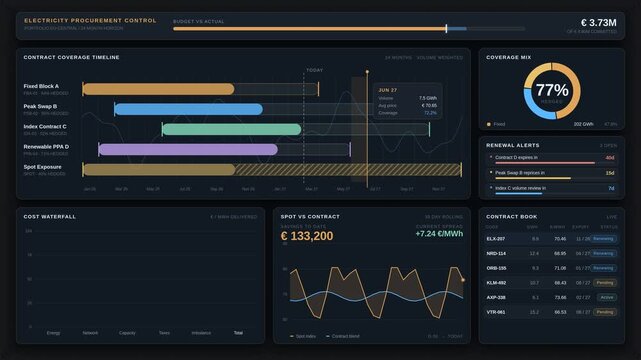Click the blue Peak Swap B bar
Viewport: 641px width, 360px height.
tap(189, 109)
